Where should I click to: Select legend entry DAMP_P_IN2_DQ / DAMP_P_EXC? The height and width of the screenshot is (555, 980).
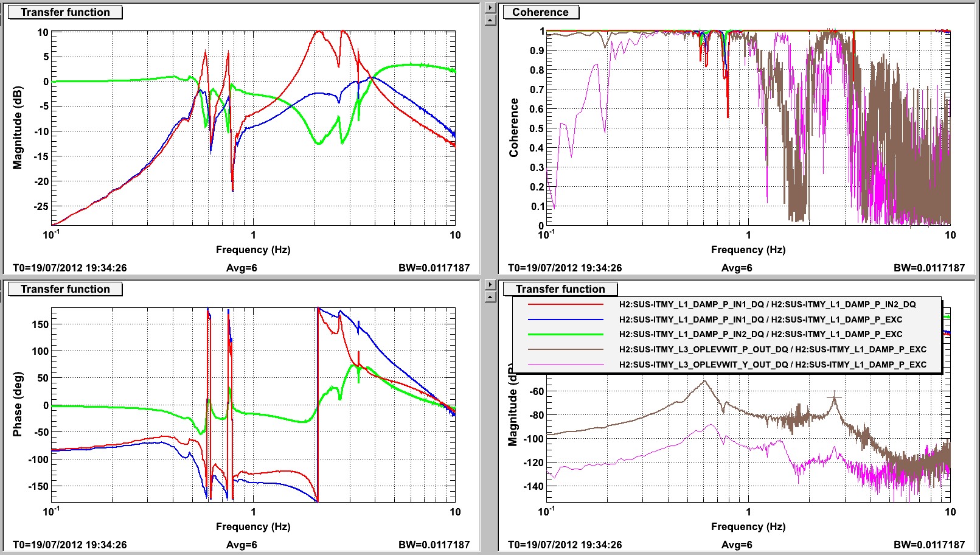760,334
